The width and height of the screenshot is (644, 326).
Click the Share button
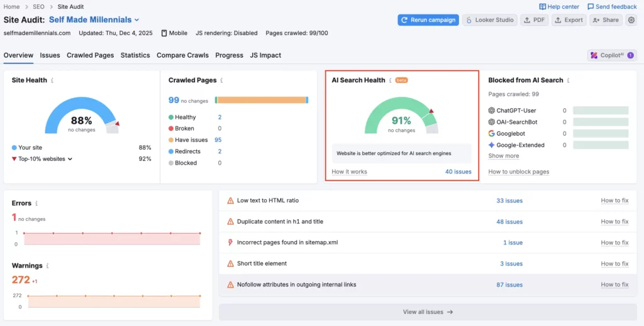click(606, 20)
